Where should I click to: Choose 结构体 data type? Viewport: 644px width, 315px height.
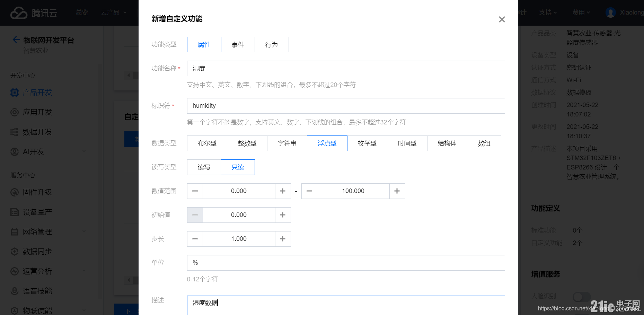447,143
